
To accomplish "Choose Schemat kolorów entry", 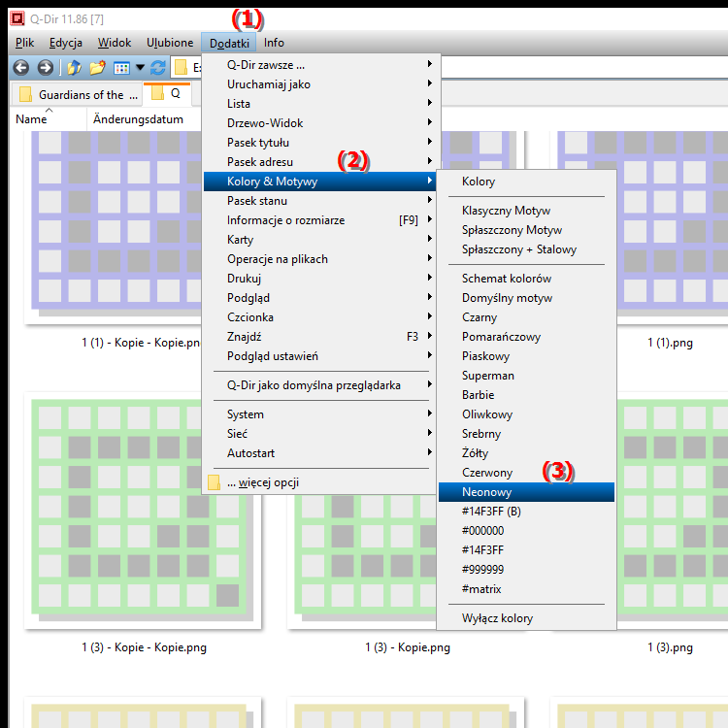I will (x=526, y=279).
